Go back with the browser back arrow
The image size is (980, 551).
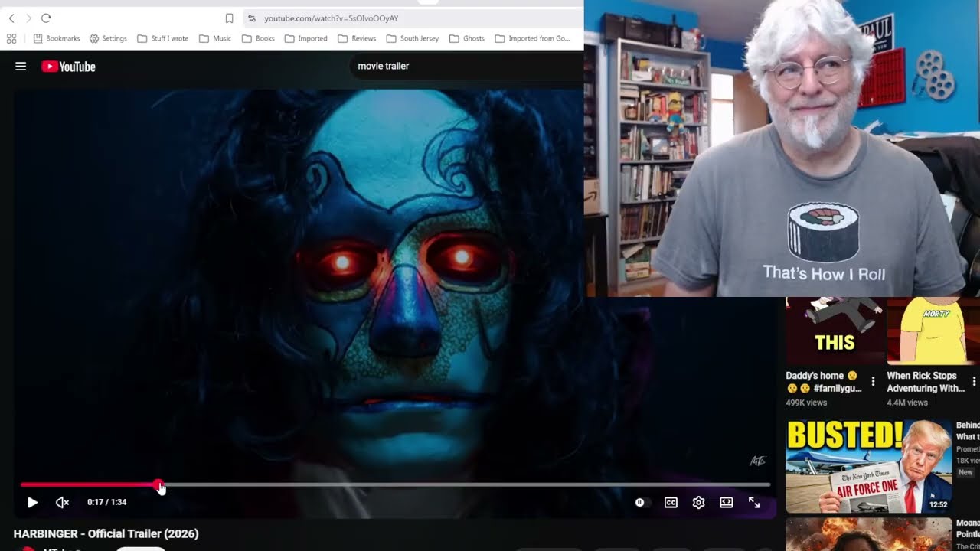pyautogui.click(x=11, y=18)
